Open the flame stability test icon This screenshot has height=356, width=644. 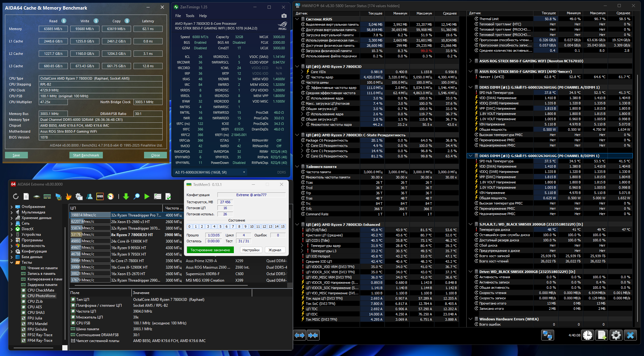pyautogui.click(x=68, y=196)
